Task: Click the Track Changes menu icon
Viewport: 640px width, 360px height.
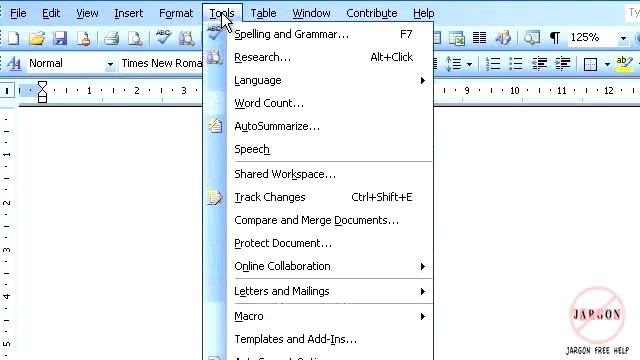Action: pos(215,197)
